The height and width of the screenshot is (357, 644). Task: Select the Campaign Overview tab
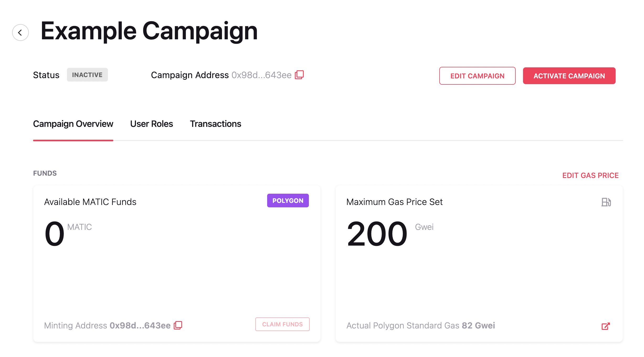tap(73, 124)
